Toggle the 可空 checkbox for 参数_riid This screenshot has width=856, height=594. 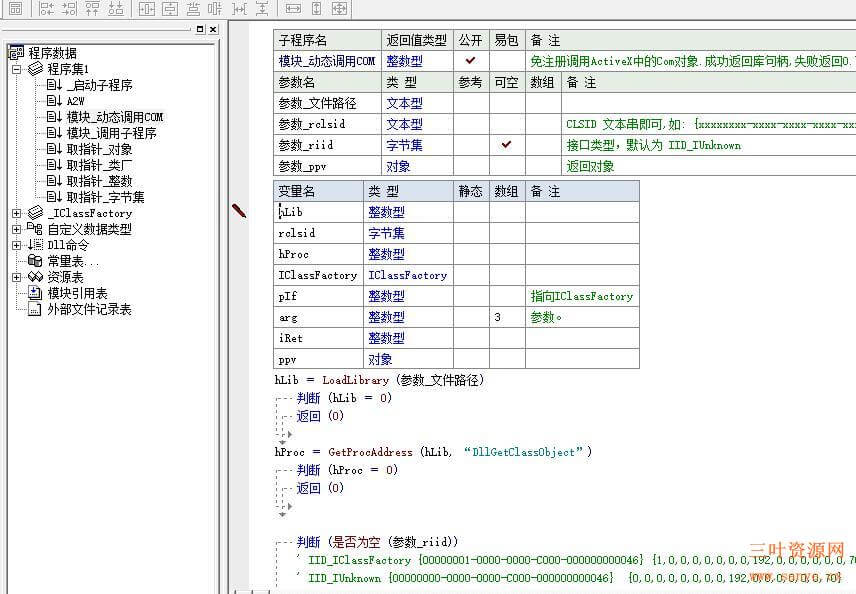pos(507,142)
